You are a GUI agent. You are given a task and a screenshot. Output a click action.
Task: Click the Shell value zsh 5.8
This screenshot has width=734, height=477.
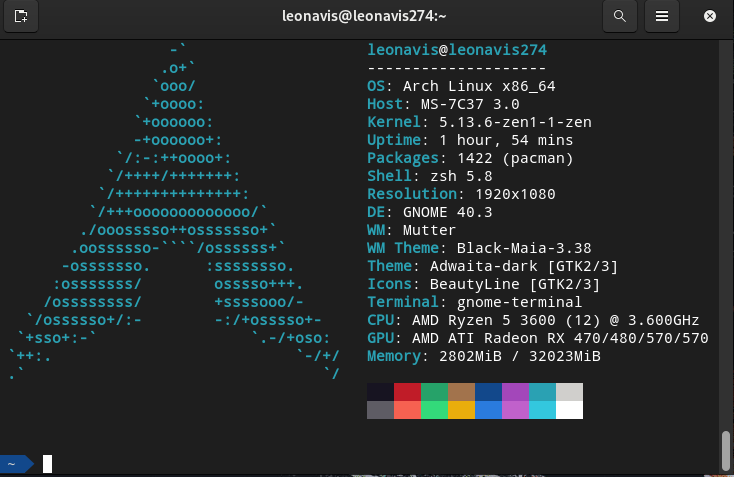[x=461, y=176]
